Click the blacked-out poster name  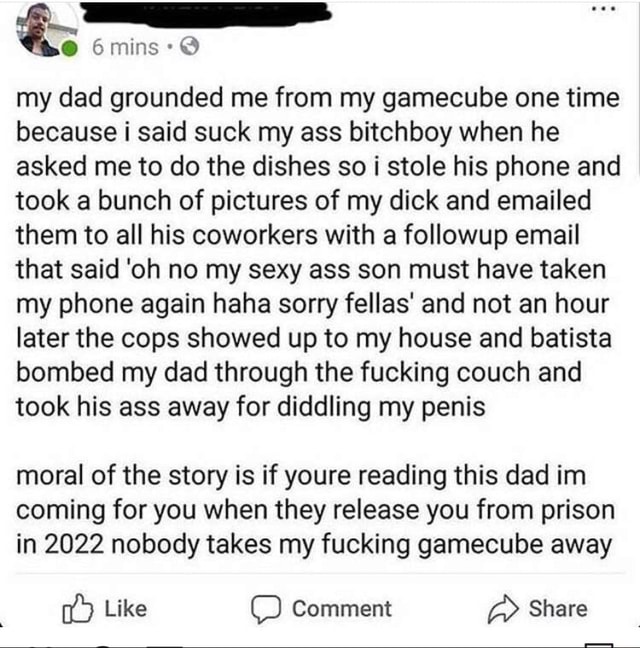(x=205, y=15)
